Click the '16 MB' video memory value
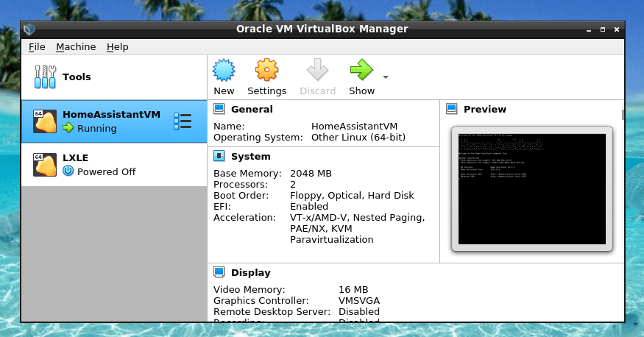This screenshot has height=337, width=644. point(353,290)
